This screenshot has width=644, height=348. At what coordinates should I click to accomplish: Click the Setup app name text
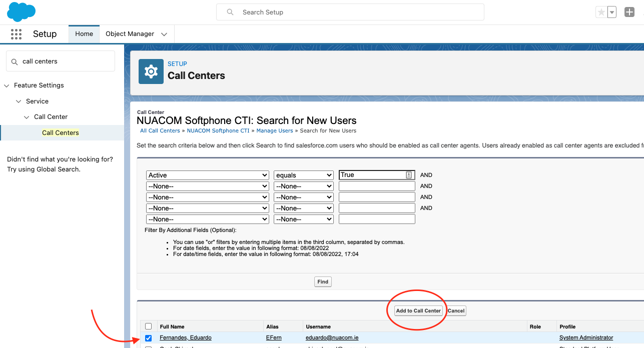click(x=45, y=34)
